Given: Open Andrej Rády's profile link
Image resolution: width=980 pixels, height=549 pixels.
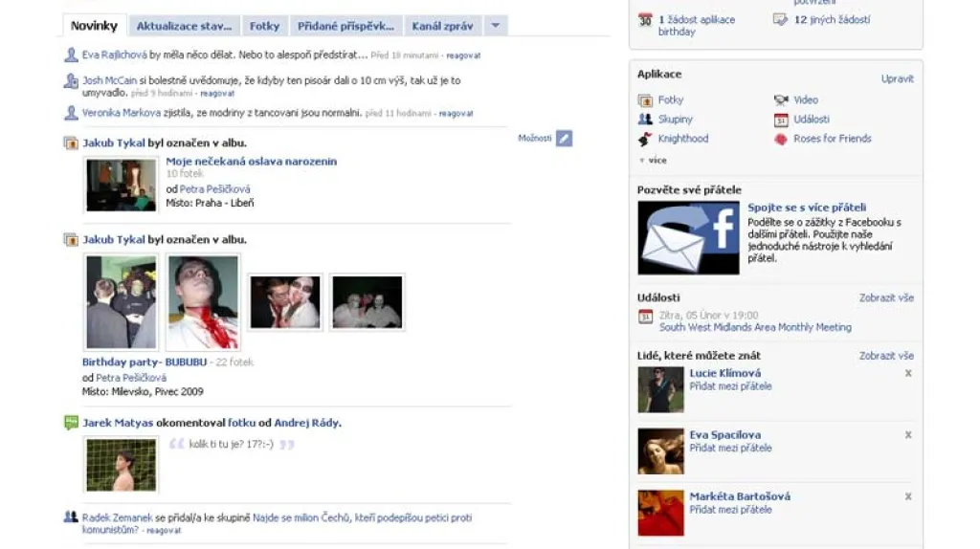Looking at the screenshot, I should [x=306, y=423].
